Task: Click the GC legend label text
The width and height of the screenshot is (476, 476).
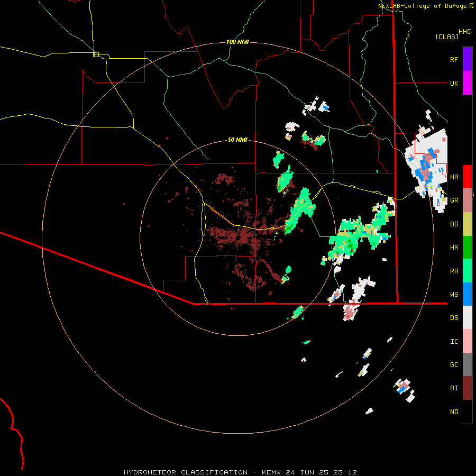Action: point(454,364)
